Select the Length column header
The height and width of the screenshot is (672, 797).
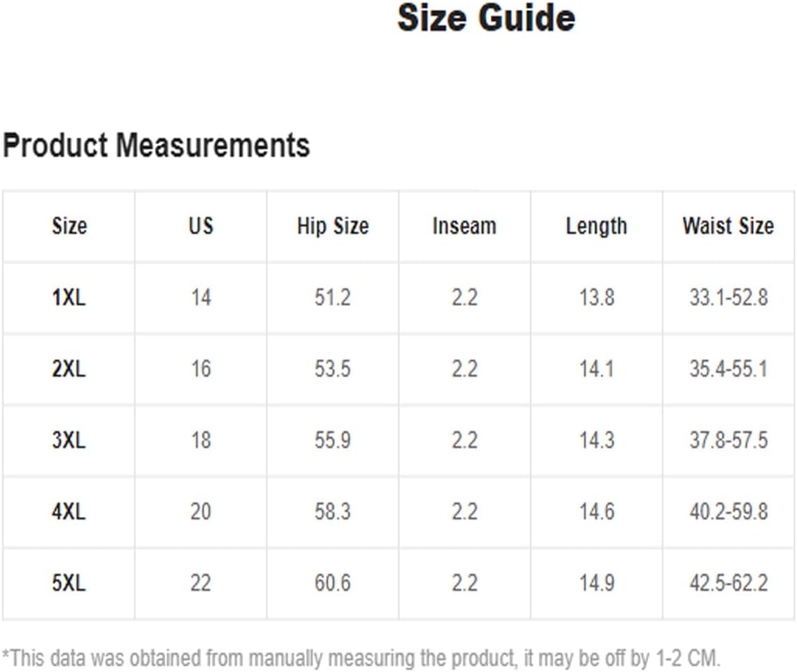click(597, 226)
